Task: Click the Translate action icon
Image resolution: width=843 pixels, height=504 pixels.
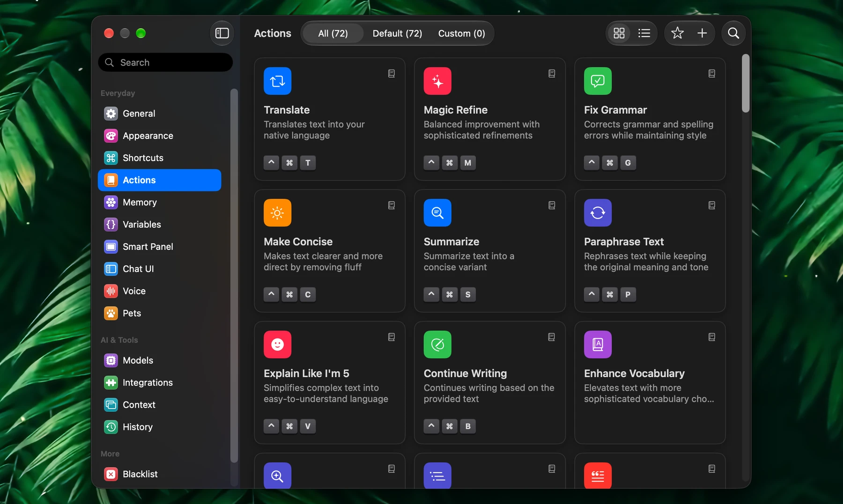Action: click(x=277, y=81)
